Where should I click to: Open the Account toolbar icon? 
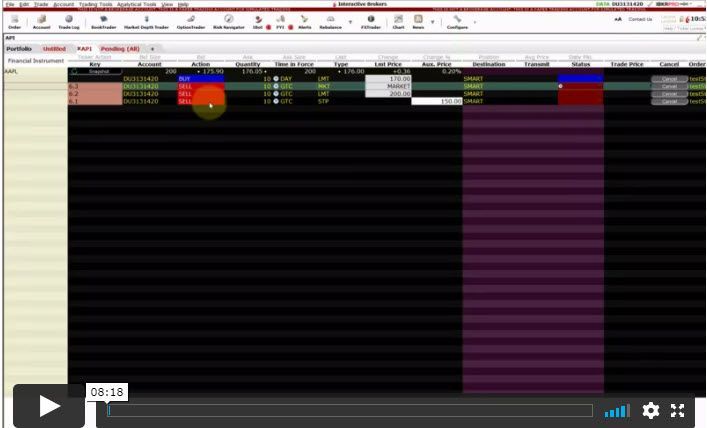41,21
